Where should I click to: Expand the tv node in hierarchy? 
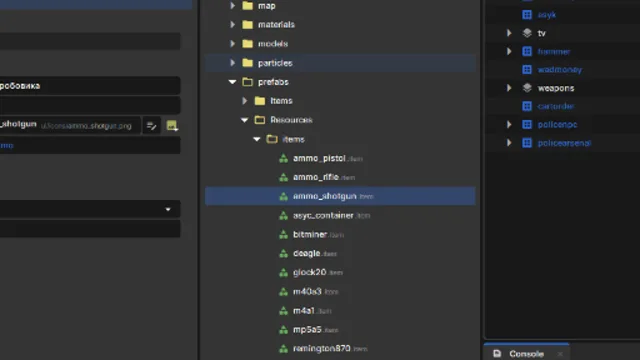point(509,33)
